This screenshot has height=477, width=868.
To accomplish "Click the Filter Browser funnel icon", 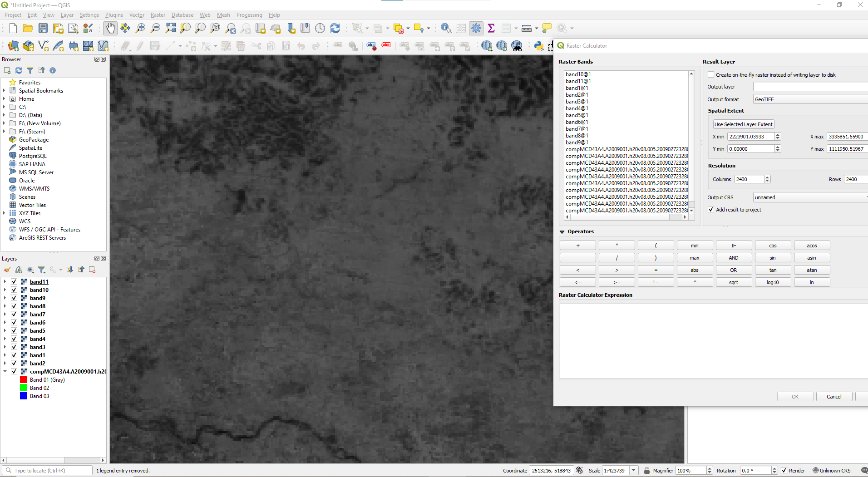I will pyautogui.click(x=30, y=70).
